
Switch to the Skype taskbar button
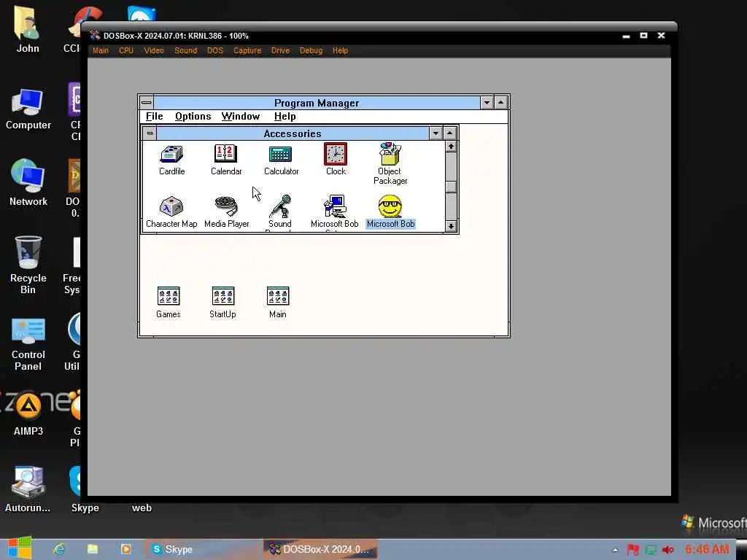pos(201,549)
